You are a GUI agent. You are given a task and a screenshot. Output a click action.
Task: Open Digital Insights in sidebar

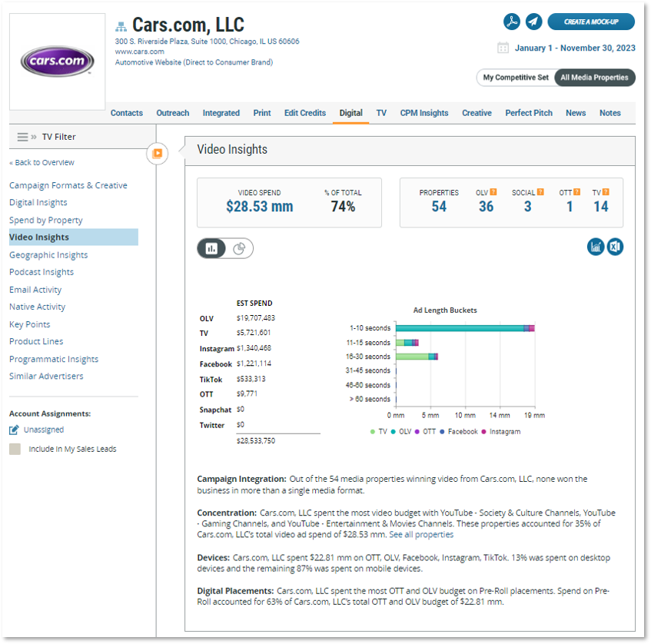38,203
